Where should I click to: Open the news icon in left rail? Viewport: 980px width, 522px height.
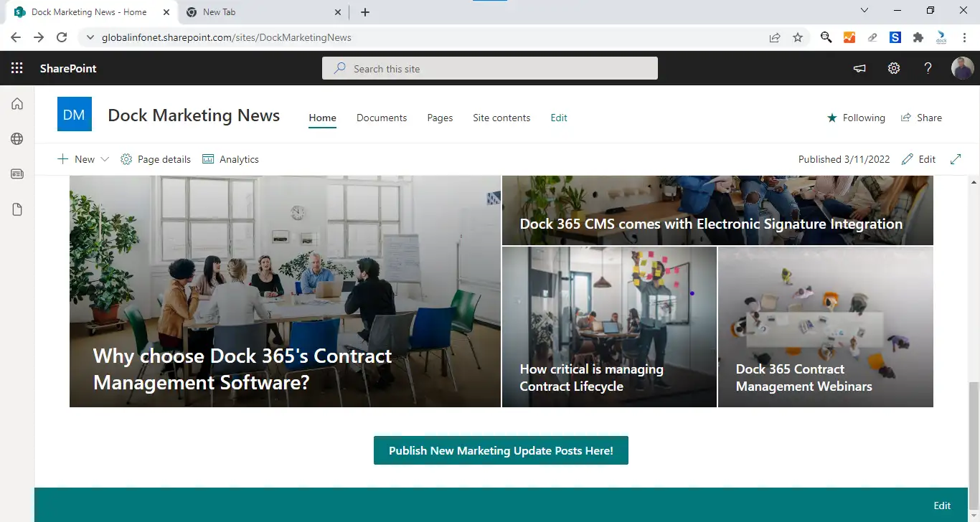(17, 174)
